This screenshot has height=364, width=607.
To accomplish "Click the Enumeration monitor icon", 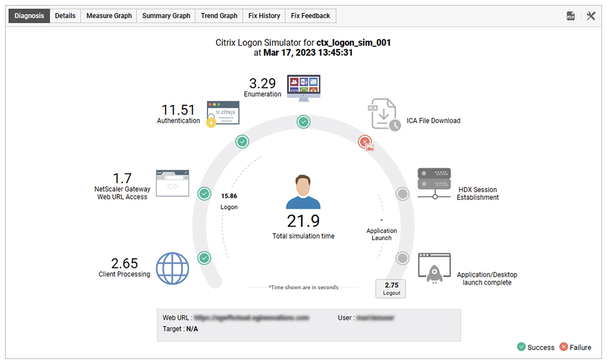I will pos(303,88).
